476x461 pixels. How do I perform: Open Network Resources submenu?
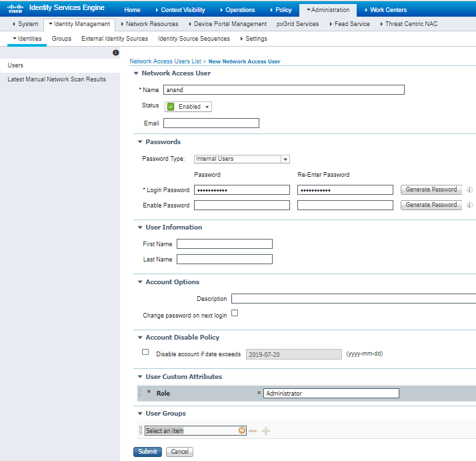pos(149,24)
